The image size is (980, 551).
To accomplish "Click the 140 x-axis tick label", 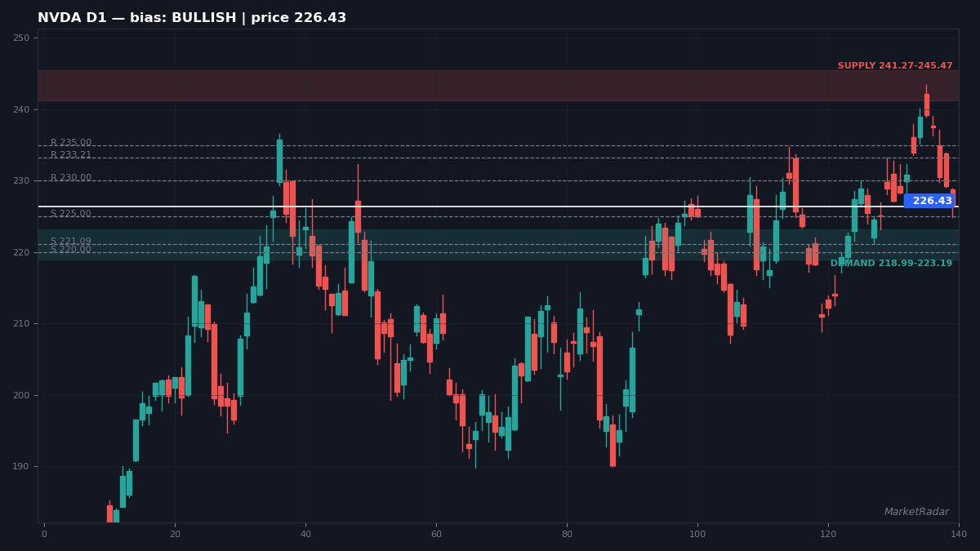I will tap(959, 534).
